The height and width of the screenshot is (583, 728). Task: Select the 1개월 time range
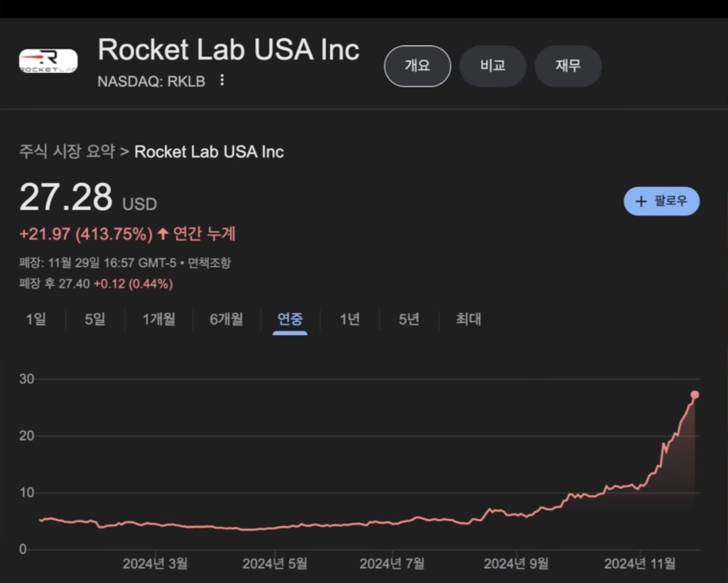click(159, 319)
